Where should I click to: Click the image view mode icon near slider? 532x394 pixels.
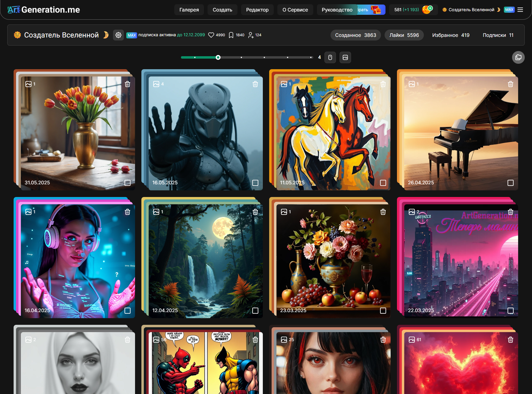[x=345, y=57]
